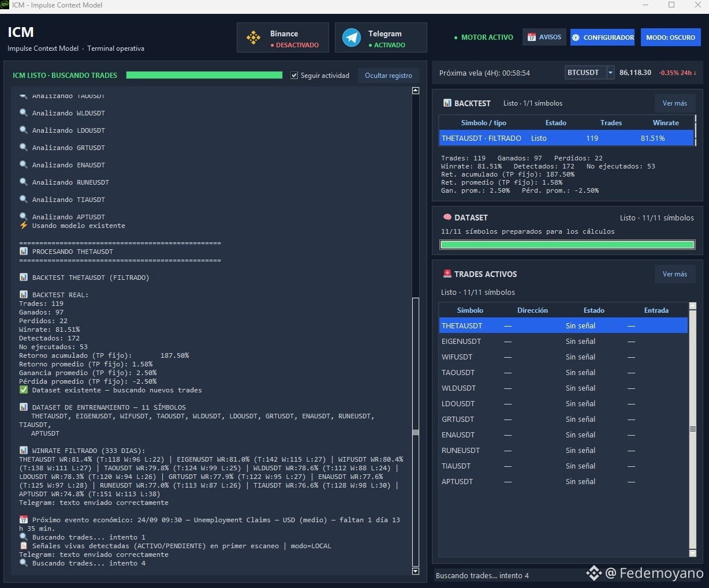Click Ver más in BACKTEST panel

(x=674, y=103)
